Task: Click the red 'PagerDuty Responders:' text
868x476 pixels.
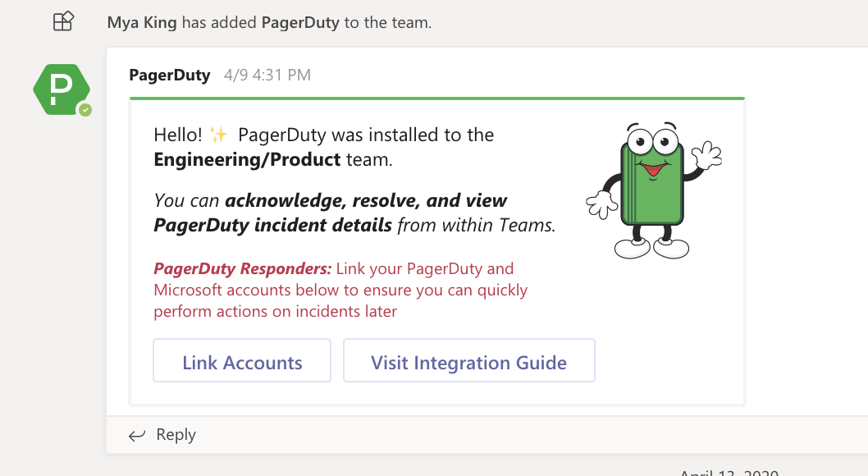Action: point(243,269)
